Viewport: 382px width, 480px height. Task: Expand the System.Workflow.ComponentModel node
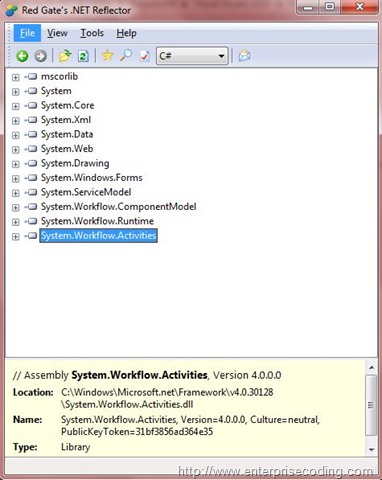tap(15, 207)
